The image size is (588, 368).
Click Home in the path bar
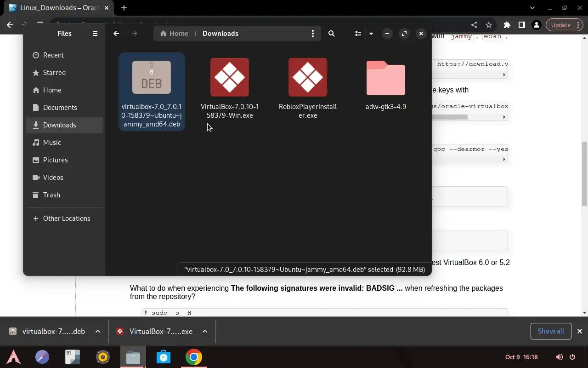(174, 34)
